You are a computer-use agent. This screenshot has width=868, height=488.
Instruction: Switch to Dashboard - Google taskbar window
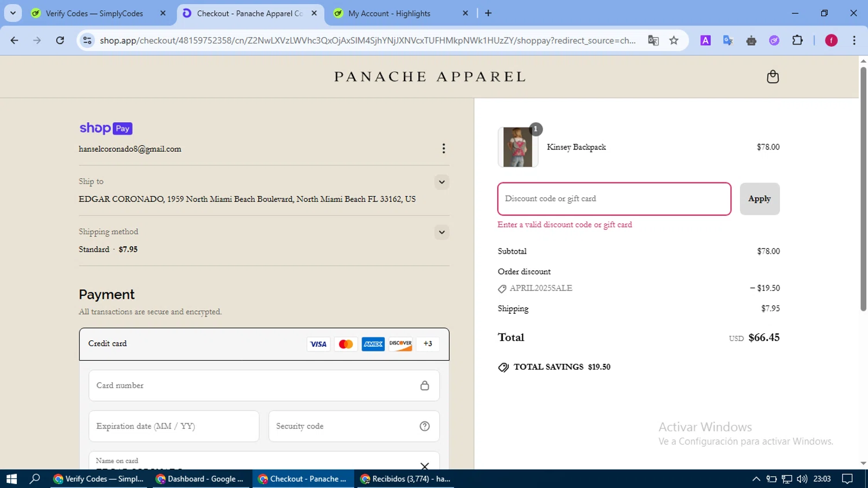(201, 479)
